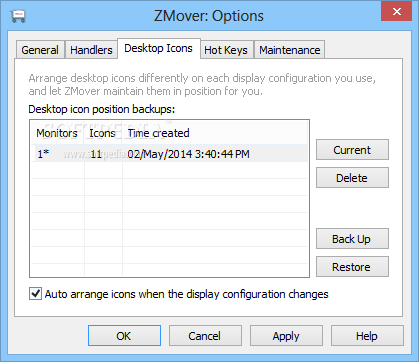The width and height of the screenshot is (419, 362).
Task: Close the ZMover Options dialog
Action: pos(396,12)
